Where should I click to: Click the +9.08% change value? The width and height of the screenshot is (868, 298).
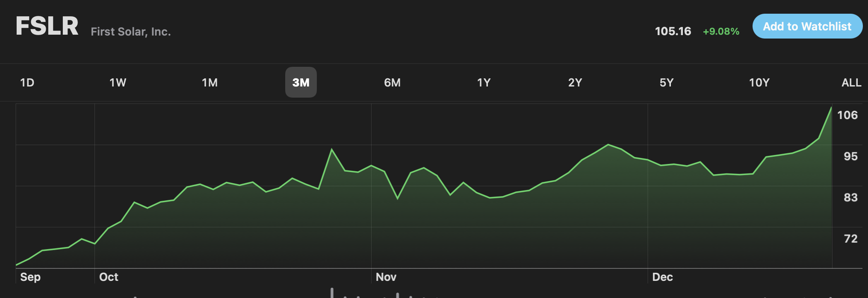721,31
